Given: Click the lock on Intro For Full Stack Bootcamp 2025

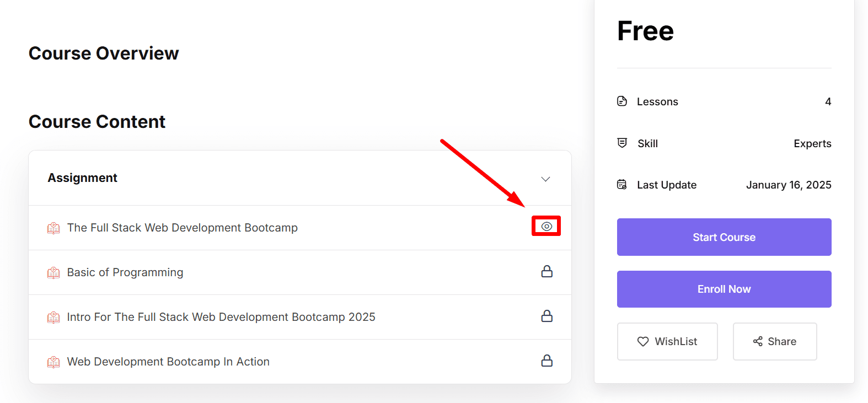Looking at the screenshot, I should (x=546, y=316).
